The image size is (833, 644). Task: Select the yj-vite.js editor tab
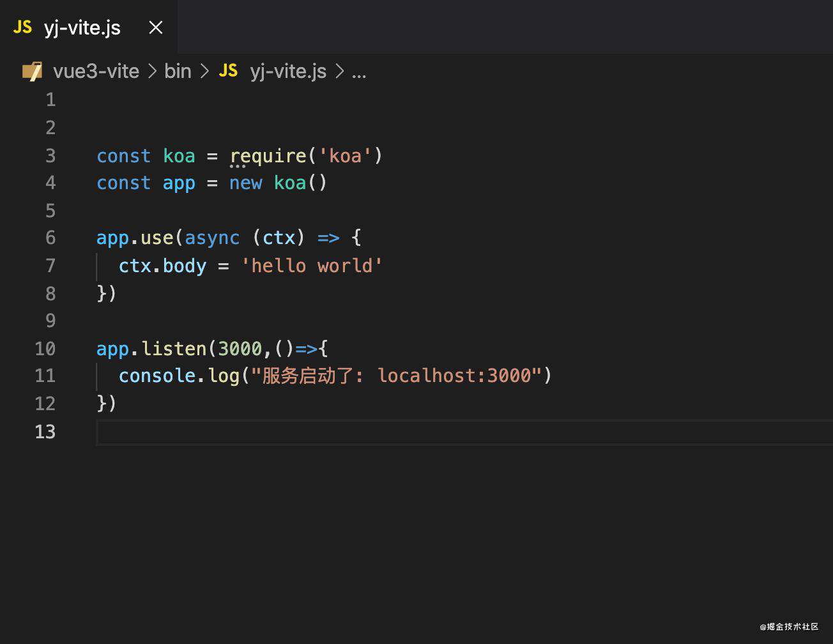(x=89, y=27)
